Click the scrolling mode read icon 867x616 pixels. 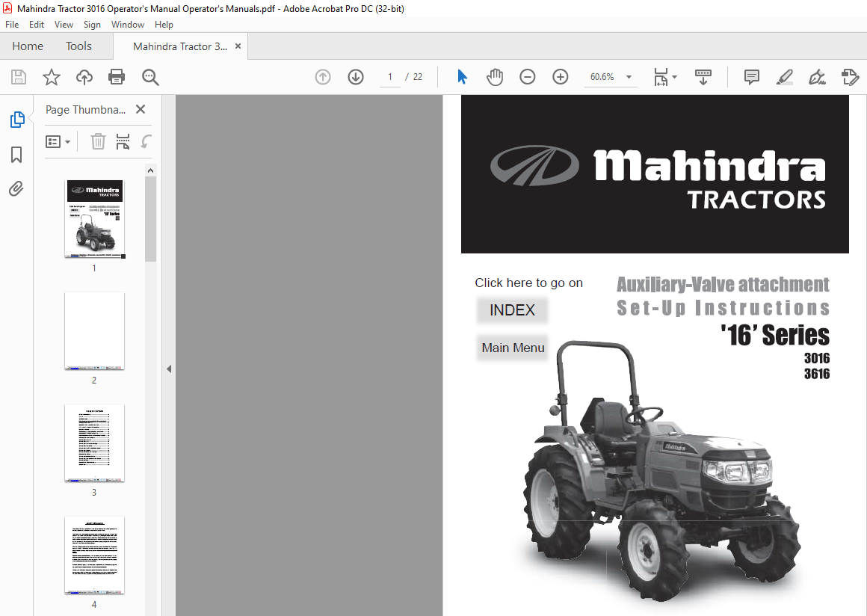click(703, 77)
